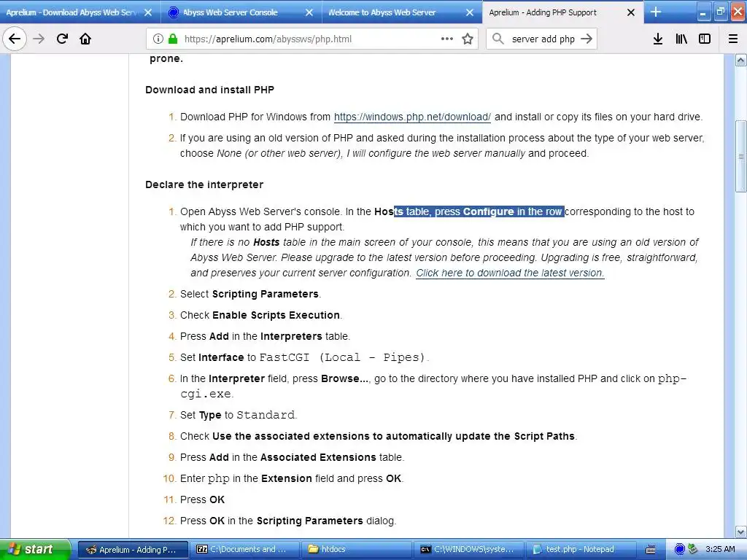Submit search with the arrow button
Viewport: 747px width, 560px height.
pyautogui.click(x=587, y=39)
